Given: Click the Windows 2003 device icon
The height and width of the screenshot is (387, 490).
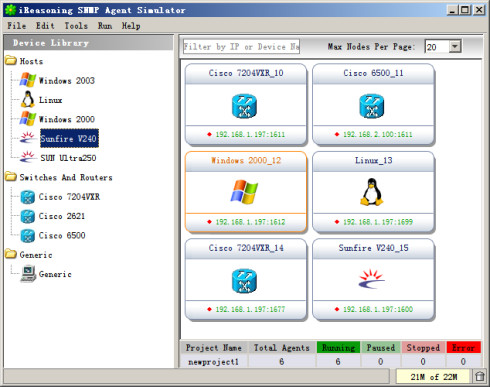Looking at the screenshot, I should (28, 80).
